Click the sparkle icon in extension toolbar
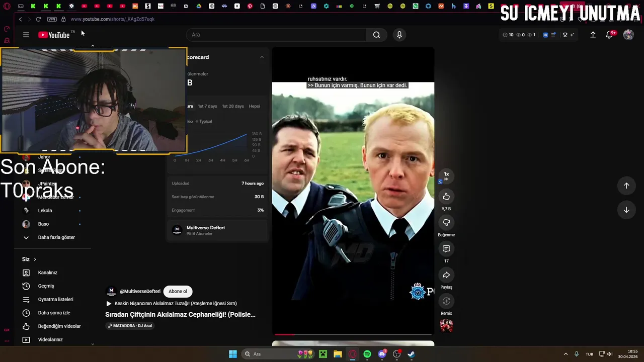 tap(572, 35)
